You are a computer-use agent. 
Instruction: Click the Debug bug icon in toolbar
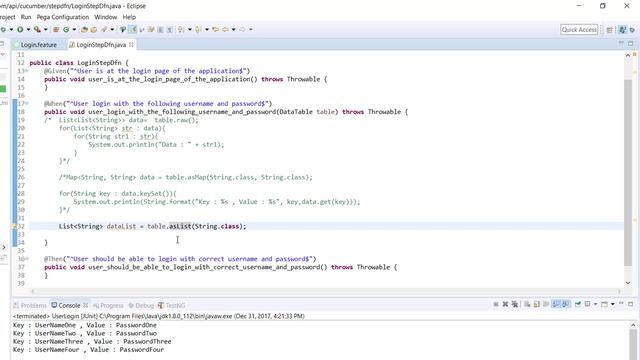(3, 29)
